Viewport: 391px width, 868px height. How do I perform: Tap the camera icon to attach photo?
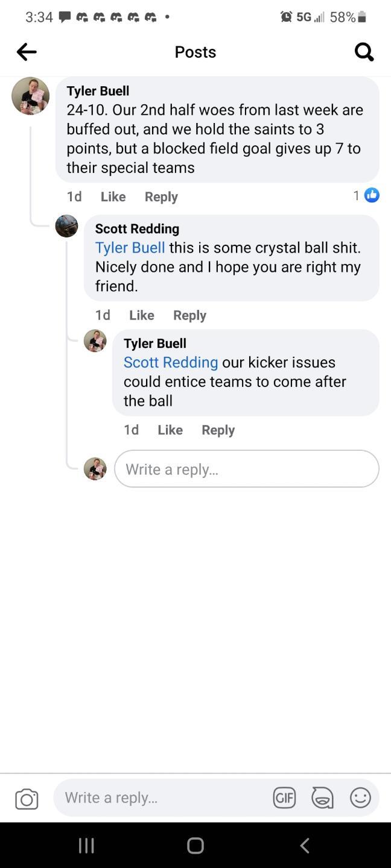click(x=27, y=799)
